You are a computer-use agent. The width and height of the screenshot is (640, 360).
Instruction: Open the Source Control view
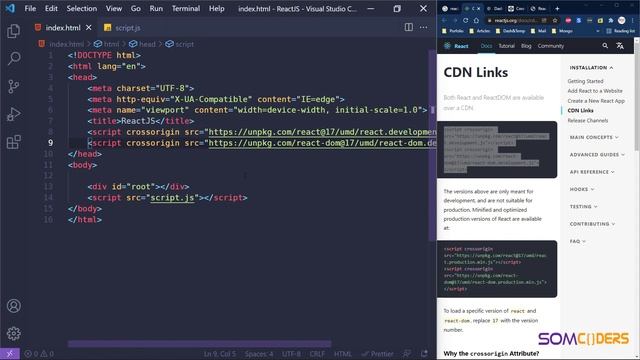(13, 86)
